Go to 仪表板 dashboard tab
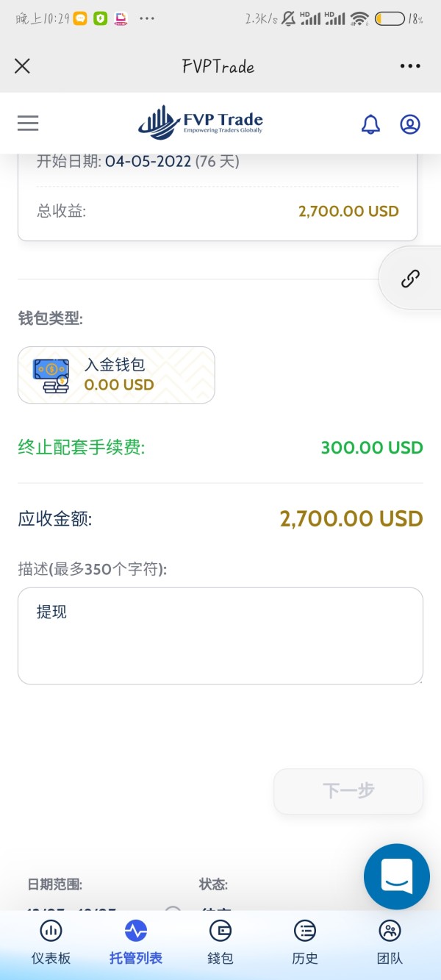Image resolution: width=441 pixels, height=980 pixels. (51, 942)
